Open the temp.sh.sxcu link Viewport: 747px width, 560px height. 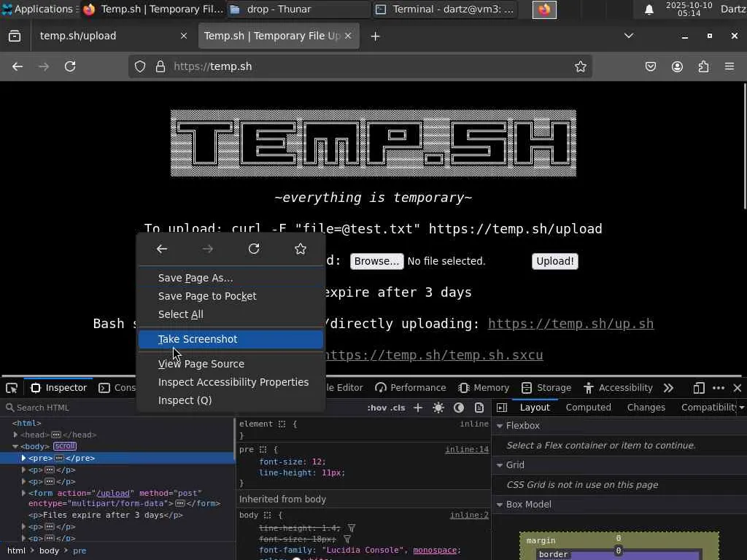click(433, 355)
